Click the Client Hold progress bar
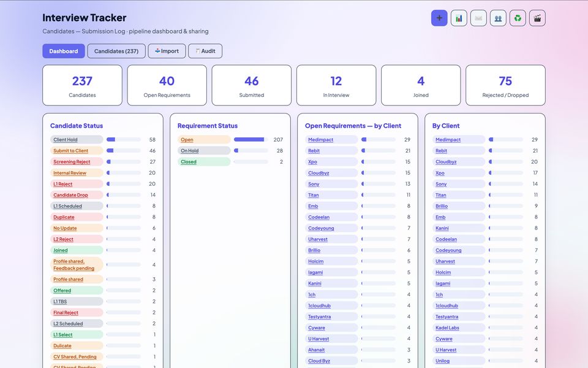 click(x=124, y=139)
